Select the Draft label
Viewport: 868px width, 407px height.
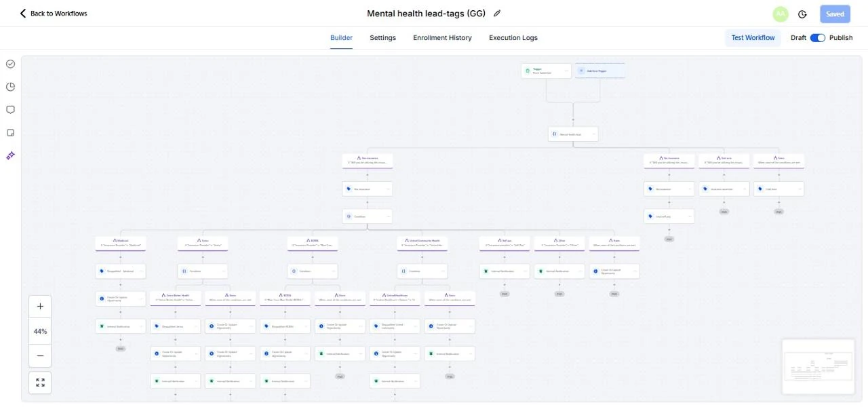pyautogui.click(x=798, y=38)
